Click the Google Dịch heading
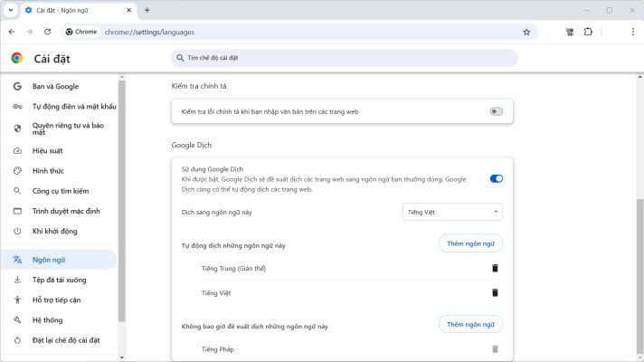Screen dimensions: 644x362 click(x=192, y=145)
